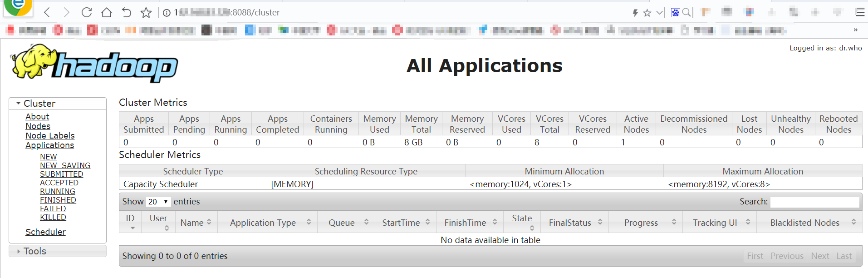This screenshot has width=868, height=278.
Task: Expand the Tools sidebar section
Action: 58,251
